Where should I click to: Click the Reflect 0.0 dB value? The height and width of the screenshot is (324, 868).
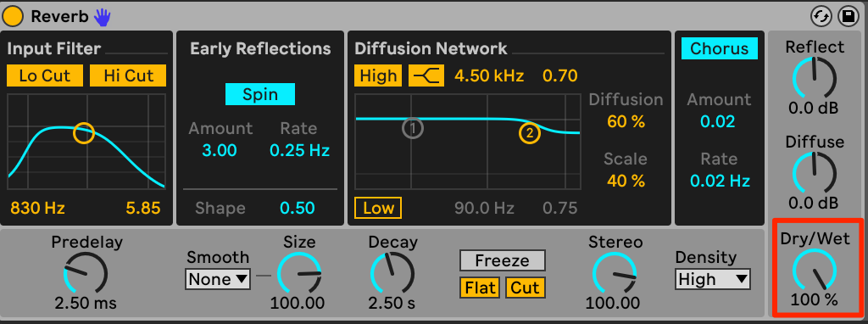[x=815, y=108]
